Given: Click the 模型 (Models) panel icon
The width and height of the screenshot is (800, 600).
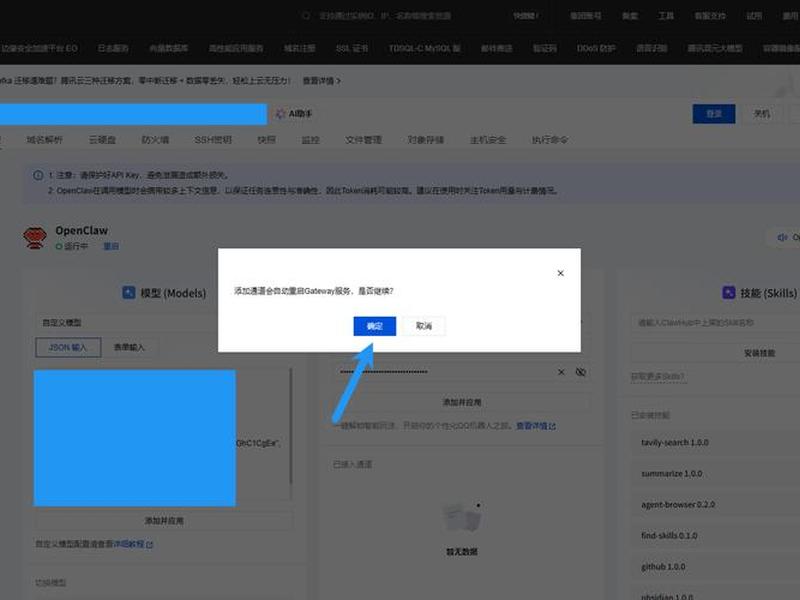Looking at the screenshot, I should click(x=129, y=292).
